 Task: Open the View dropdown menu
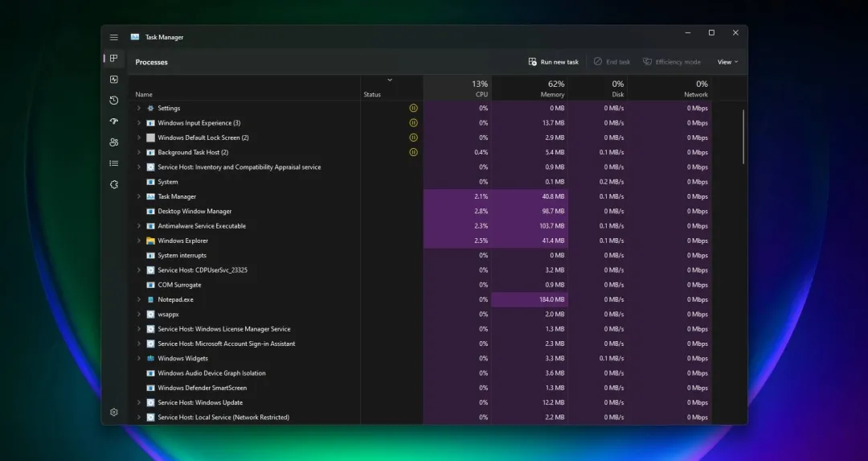tap(727, 62)
